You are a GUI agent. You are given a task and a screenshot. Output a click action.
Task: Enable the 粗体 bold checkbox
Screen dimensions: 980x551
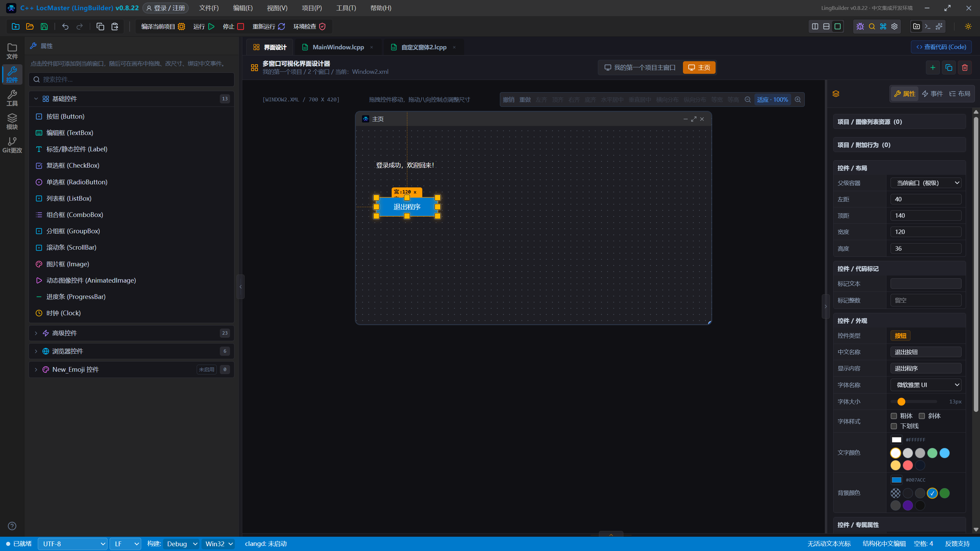[894, 416]
